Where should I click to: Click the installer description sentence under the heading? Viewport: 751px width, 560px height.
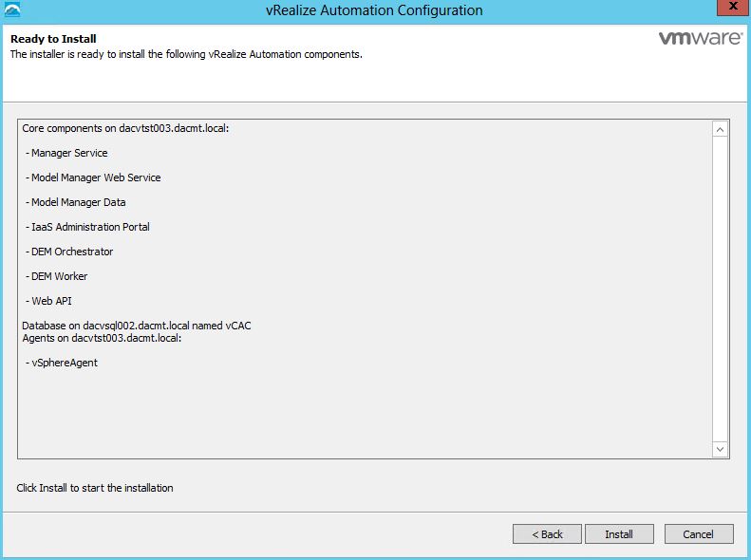[186, 54]
